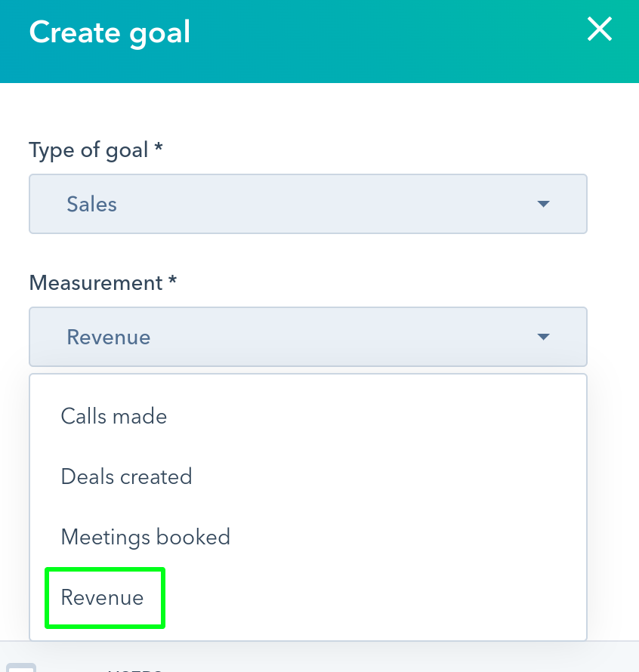Select the Meetings booked option
The image size is (639, 672).
[145, 537]
